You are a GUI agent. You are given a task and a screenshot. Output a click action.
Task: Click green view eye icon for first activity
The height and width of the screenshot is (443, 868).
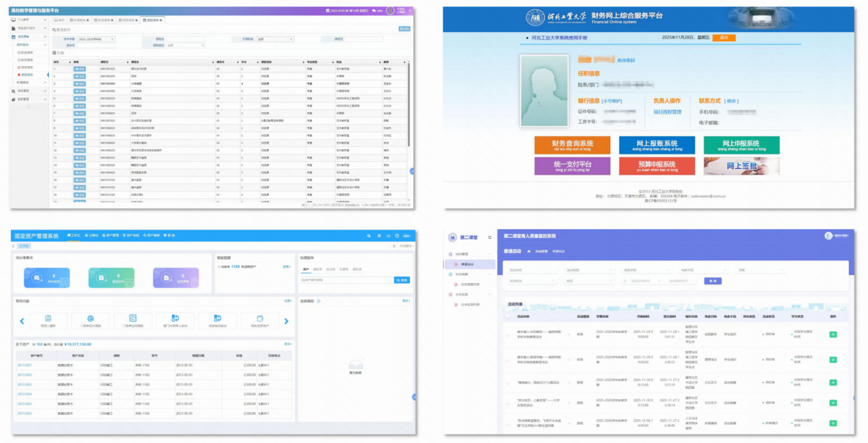(x=833, y=334)
